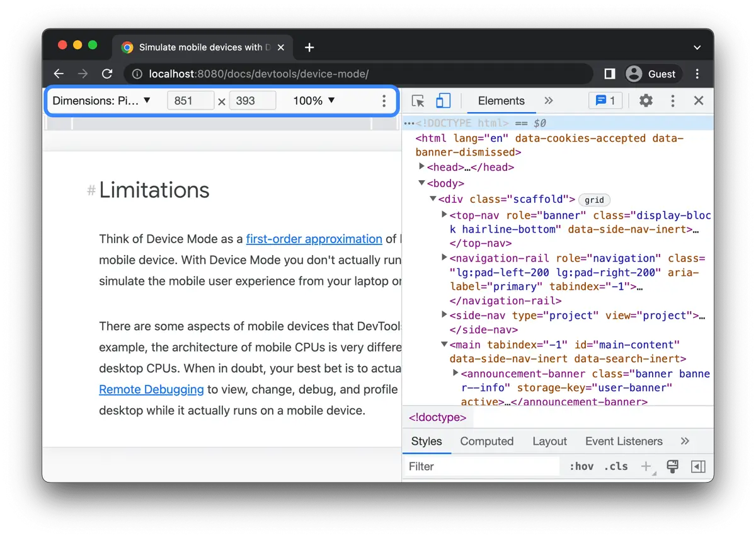
Task: Show more DevTools panels chevron
Action: pos(548,101)
